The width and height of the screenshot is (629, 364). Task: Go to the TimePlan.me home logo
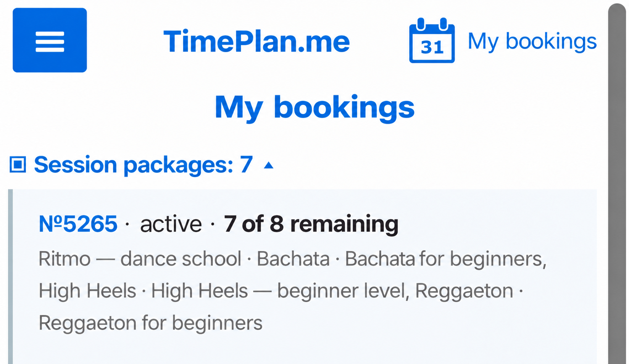pos(256,41)
